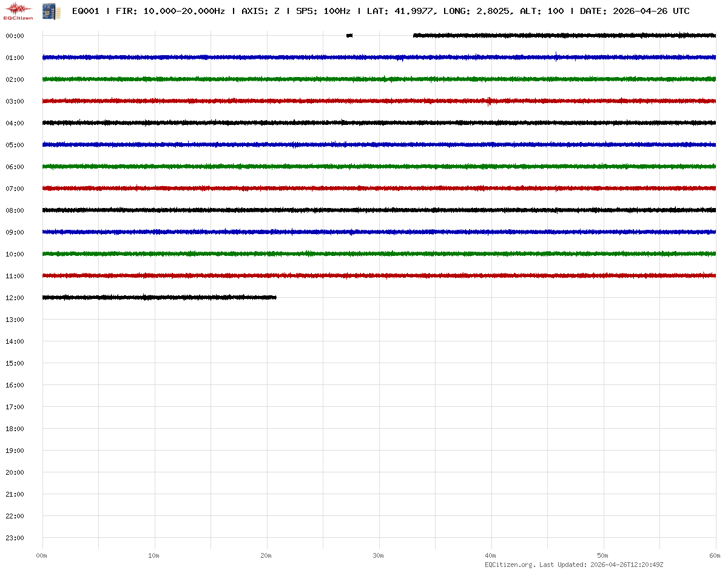Open the EQCitizen.org footer link
The image size is (728, 570).
coord(510,565)
